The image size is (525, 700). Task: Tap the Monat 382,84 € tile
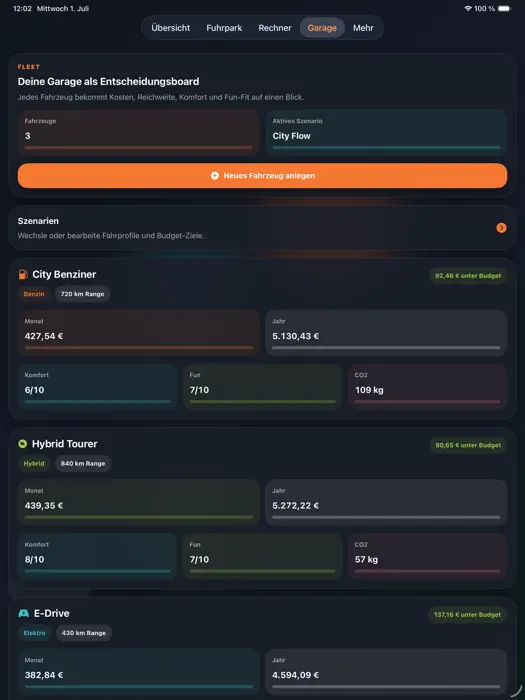[x=139, y=672]
